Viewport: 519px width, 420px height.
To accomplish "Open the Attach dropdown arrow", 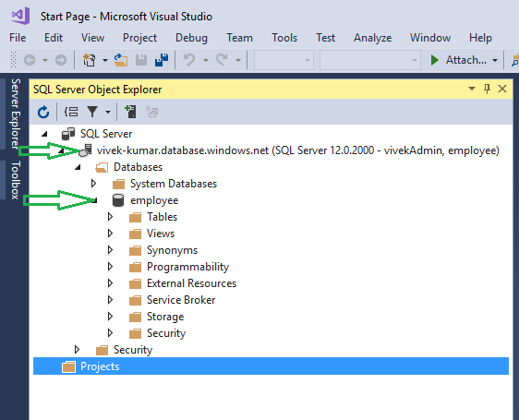I will click(495, 60).
